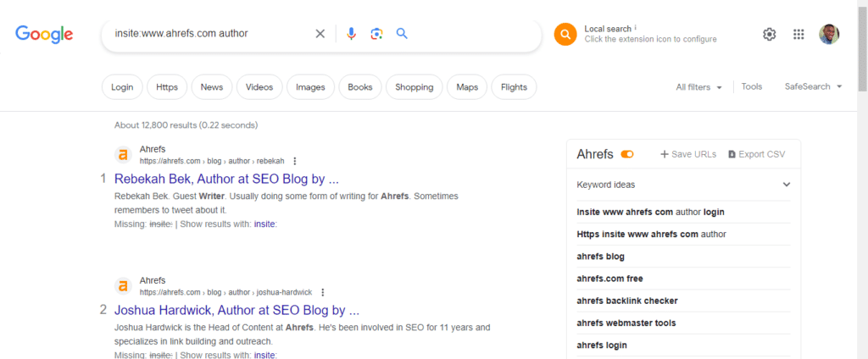Open the Google logo homepage link
Viewport: 868px width, 359px height.
click(44, 34)
